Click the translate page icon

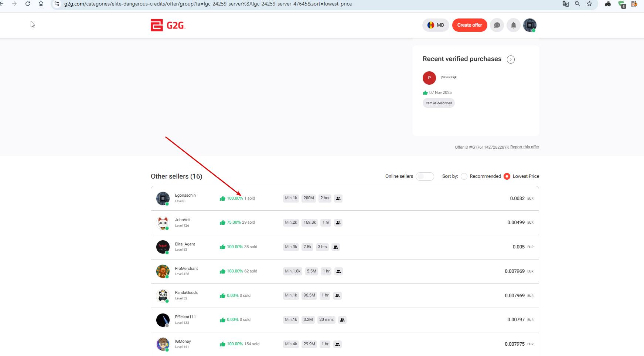(565, 4)
